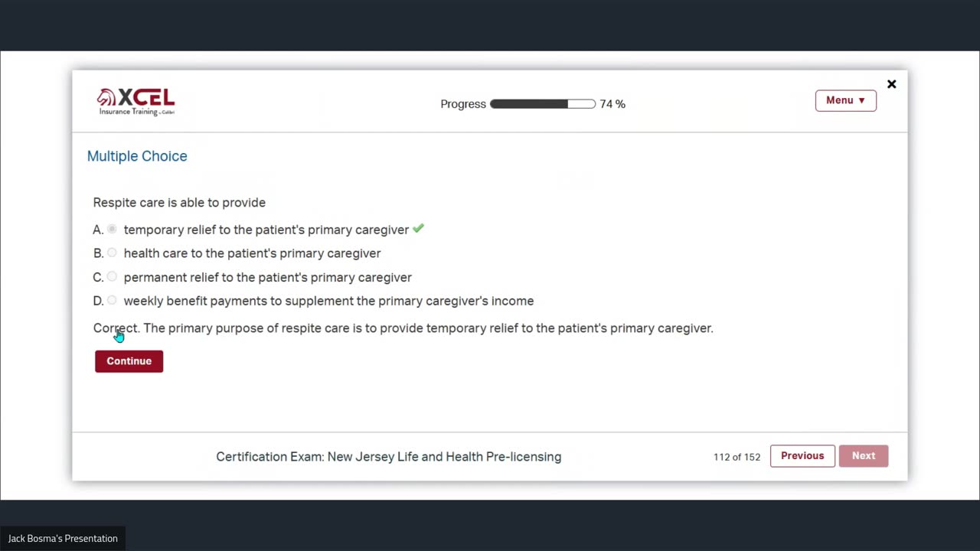This screenshot has height=551, width=980.
Task: Click the 74 % progress percentage
Action: click(612, 104)
